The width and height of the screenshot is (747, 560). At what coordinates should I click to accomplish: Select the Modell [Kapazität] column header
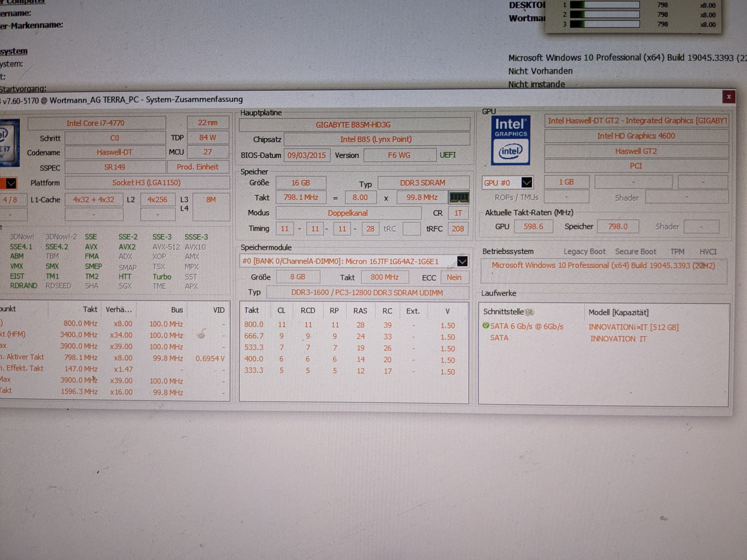pyautogui.click(x=618, y=312)
